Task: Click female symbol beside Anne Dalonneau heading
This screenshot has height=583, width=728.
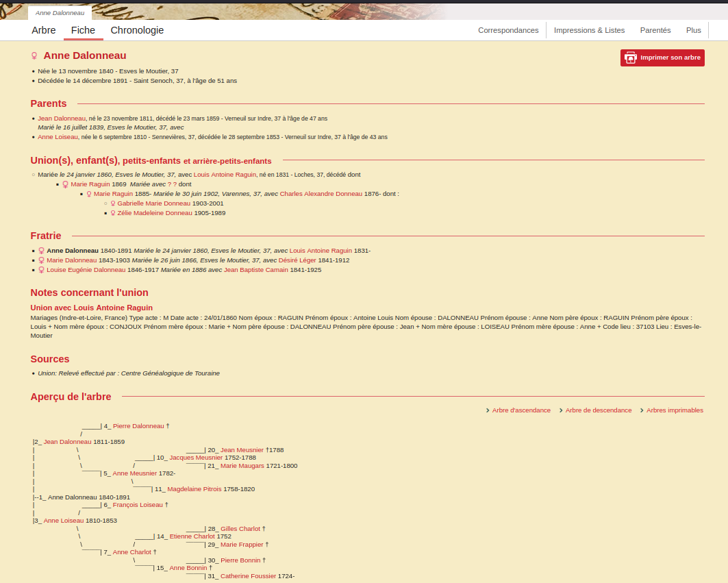Action: point(34,56)
